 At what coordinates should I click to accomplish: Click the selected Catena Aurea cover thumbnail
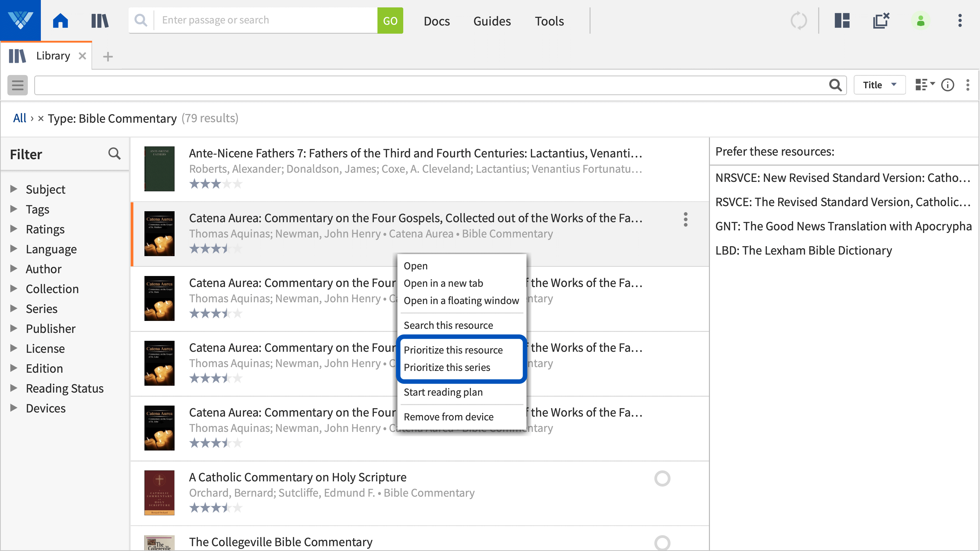[160, 233]
